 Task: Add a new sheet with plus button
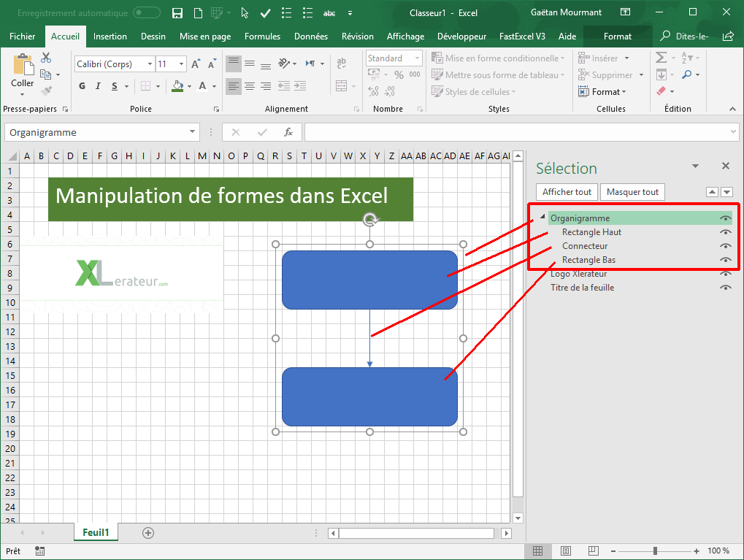pos(148,533)
